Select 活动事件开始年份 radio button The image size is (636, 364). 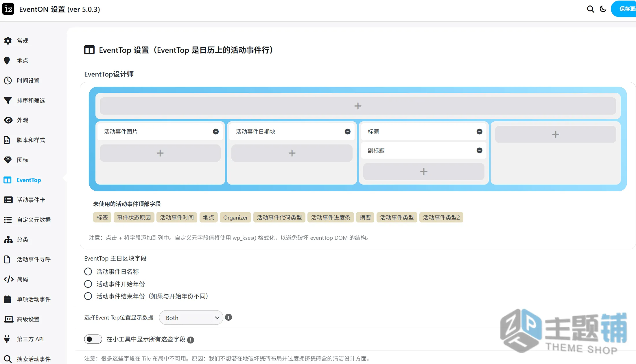coord(88,284)
